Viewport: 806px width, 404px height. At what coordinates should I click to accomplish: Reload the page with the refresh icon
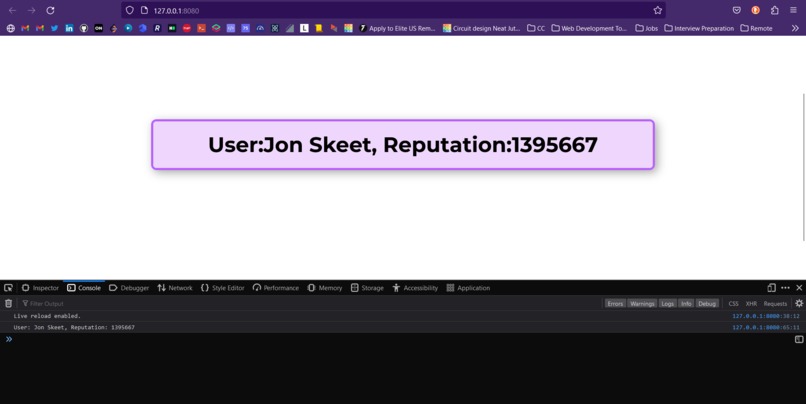(x=50, y=10)
